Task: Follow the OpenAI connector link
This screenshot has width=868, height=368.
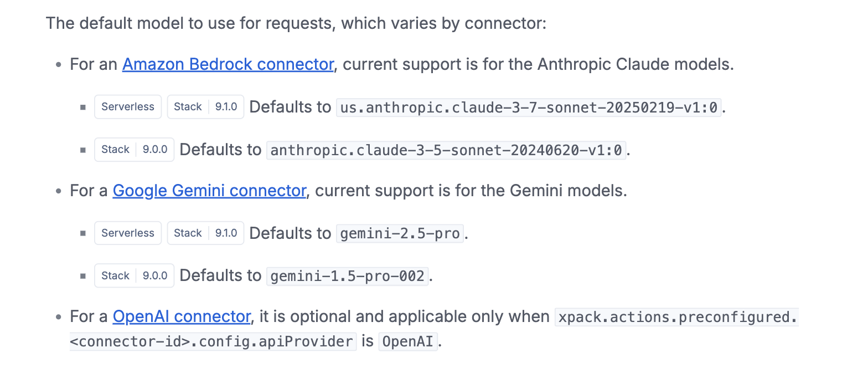Action: (x=182, y=316)
